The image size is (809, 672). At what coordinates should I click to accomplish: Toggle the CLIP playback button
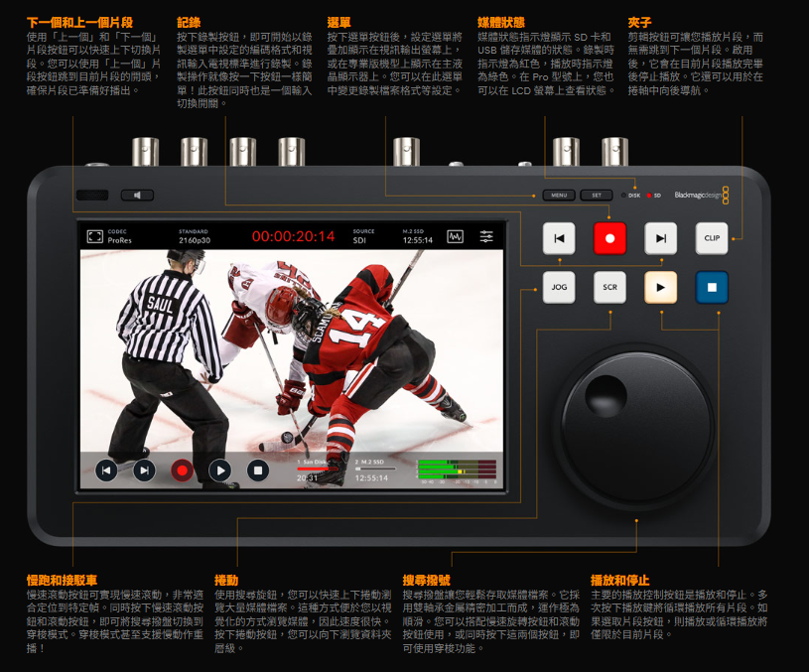pos(712,238)
